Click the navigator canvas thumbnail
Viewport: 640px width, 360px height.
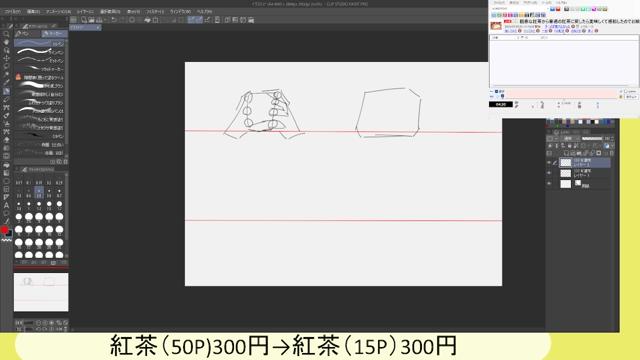point(41,292)
